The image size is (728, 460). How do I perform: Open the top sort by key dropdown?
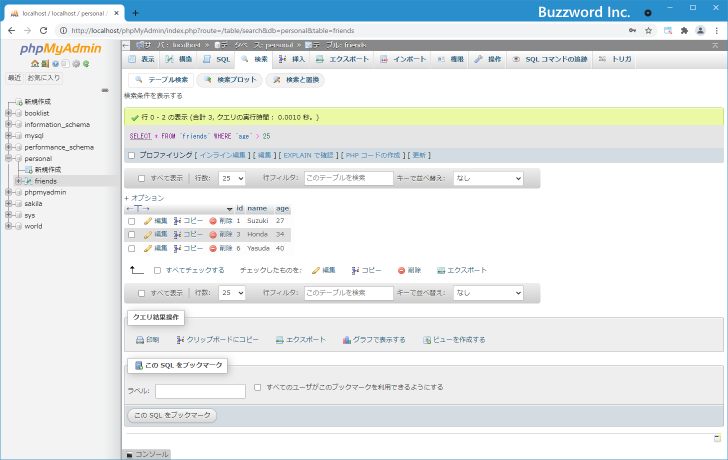tap(487, 178)
